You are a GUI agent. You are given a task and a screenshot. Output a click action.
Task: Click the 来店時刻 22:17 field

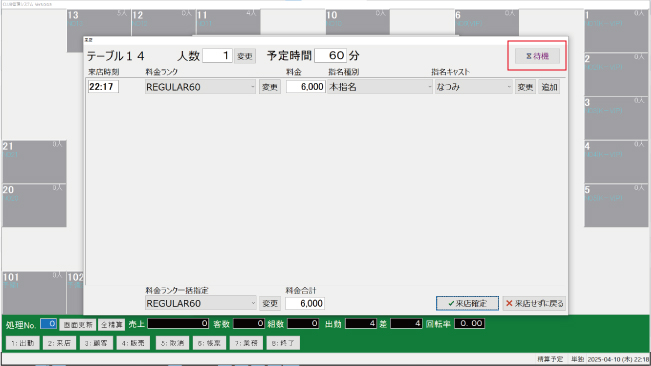click(x=103, y=87)
